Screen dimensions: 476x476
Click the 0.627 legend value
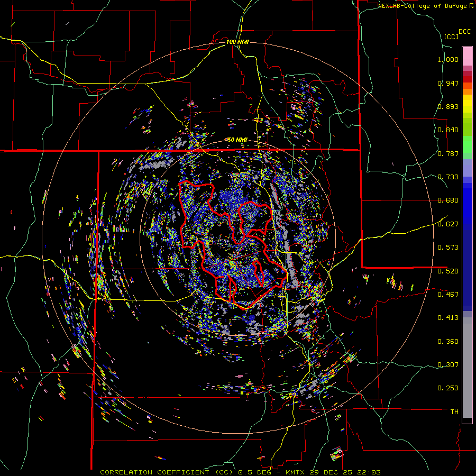(448, 224)
